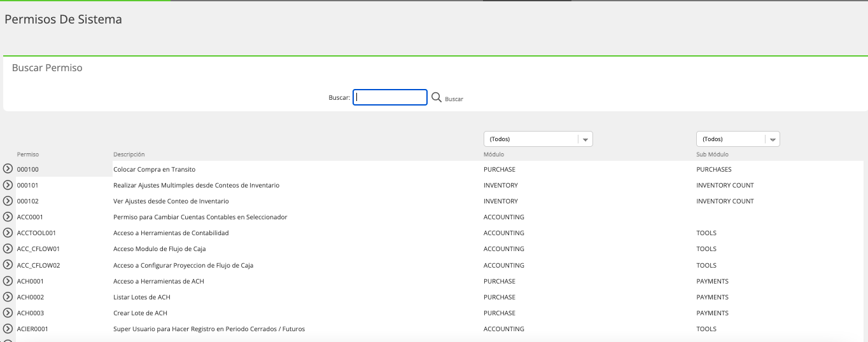Expand row ACH0002 with arrow icon
This screenshot has height=342, width=868.
click(8, 297)
